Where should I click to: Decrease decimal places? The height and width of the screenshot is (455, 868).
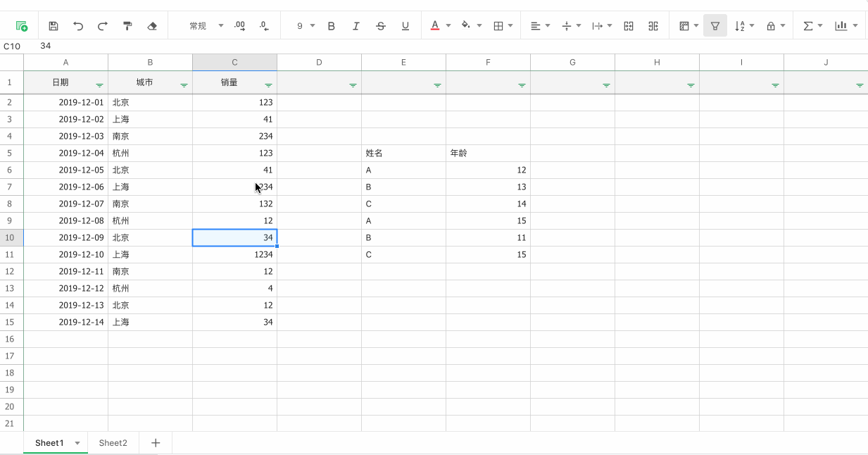point(264,26)
